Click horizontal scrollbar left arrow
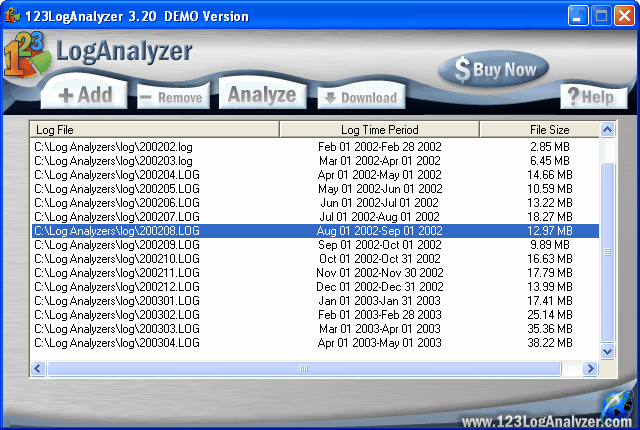Screen dimensions: 640x430 click(x=38, y=368)
